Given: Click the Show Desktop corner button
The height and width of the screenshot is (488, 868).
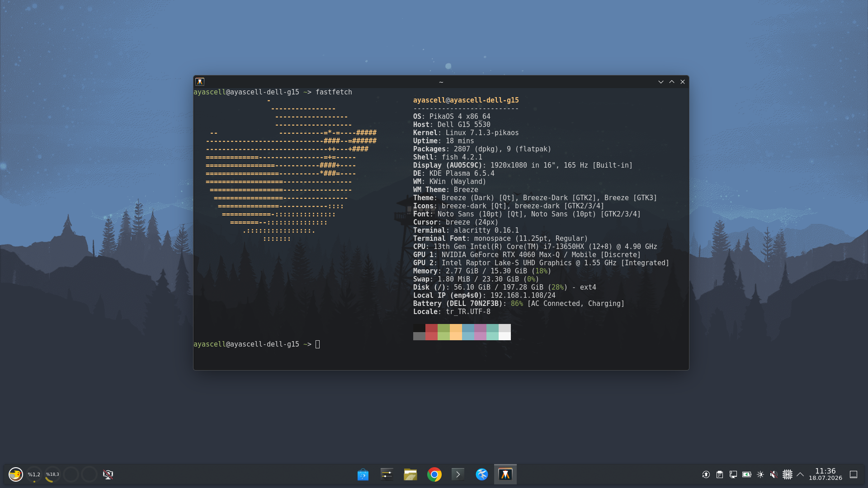Looking at the screenshot, I should [854, 474].
